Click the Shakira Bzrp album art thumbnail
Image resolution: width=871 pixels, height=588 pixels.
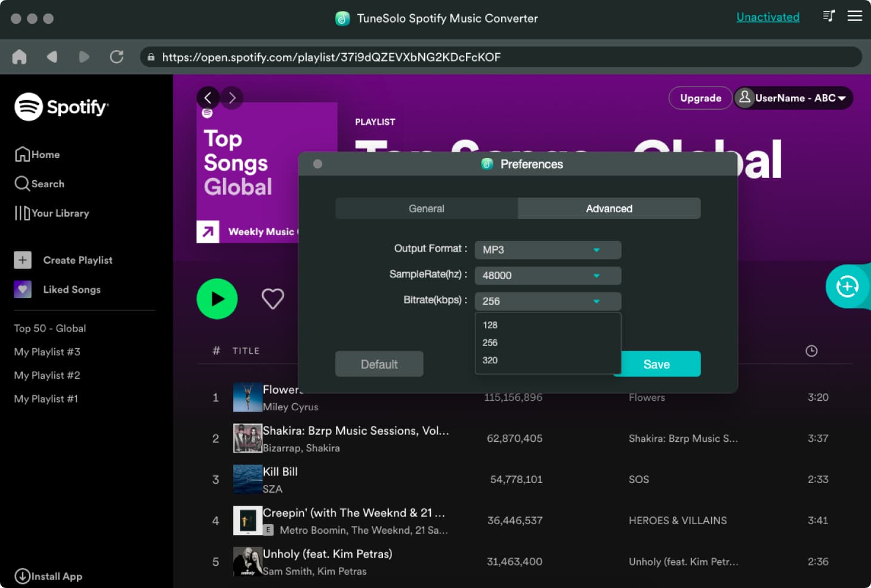pos(248,438)
